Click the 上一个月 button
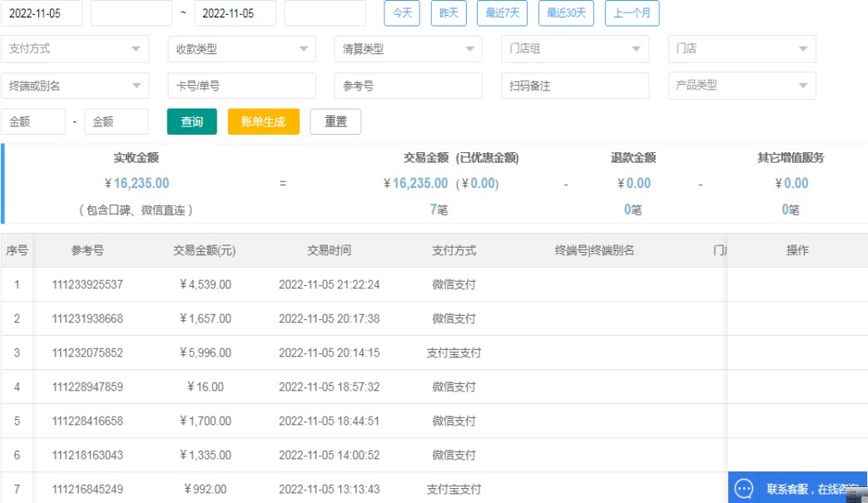Viewport: 868px width, 503px height. pyautogui.click(x=632, y=13)
